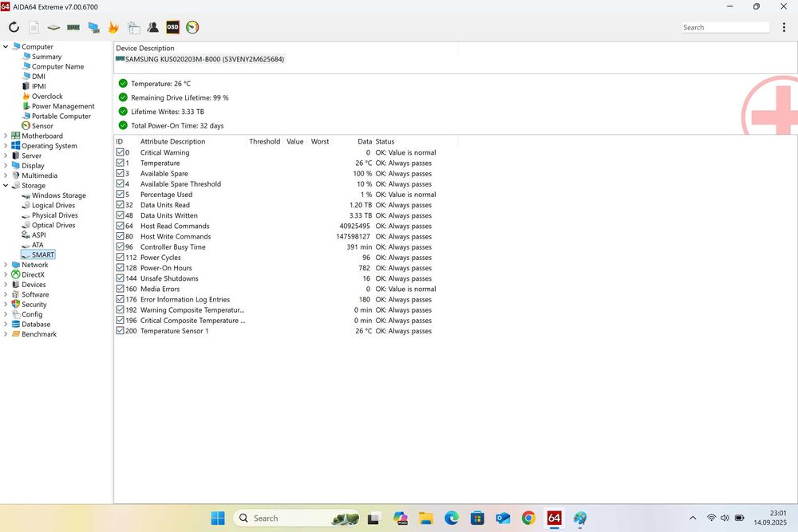Select the Summary page in tree
The image size is (798, 532).
pyautogui.click(x=46, y=57)
